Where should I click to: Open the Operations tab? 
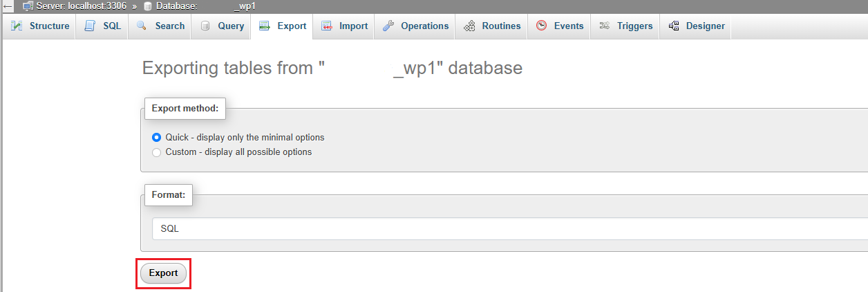coord(415,26)
